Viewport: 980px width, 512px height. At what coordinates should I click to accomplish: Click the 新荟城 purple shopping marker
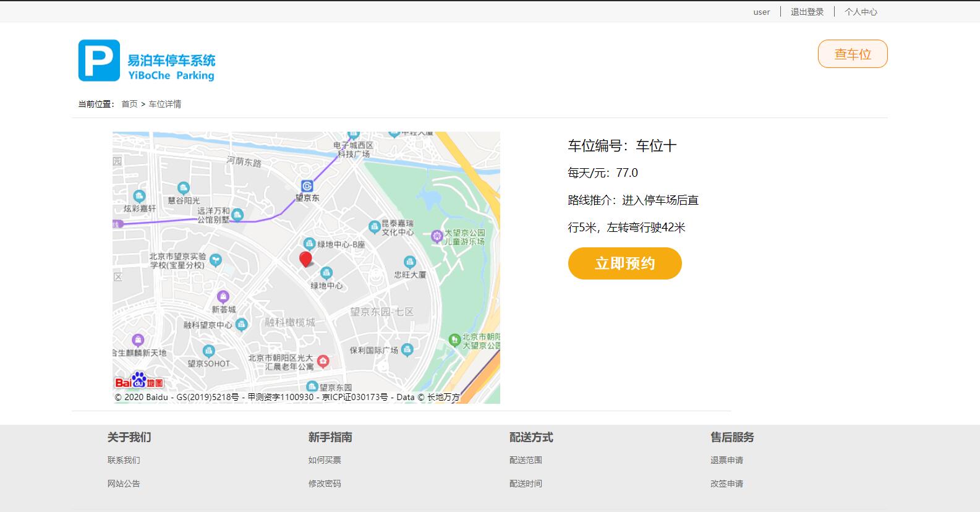pyautogui.click(x=223, y=297)
